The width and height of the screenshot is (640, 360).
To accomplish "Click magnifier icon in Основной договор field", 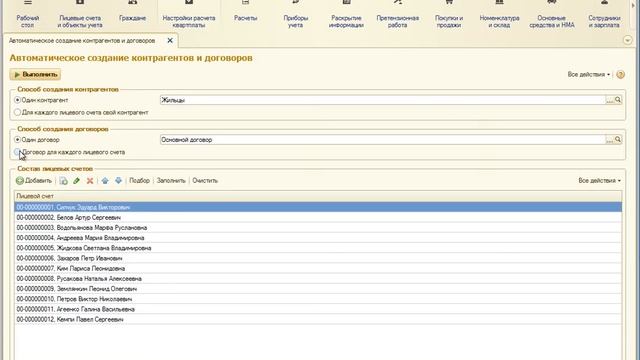I will coord(618,140).
